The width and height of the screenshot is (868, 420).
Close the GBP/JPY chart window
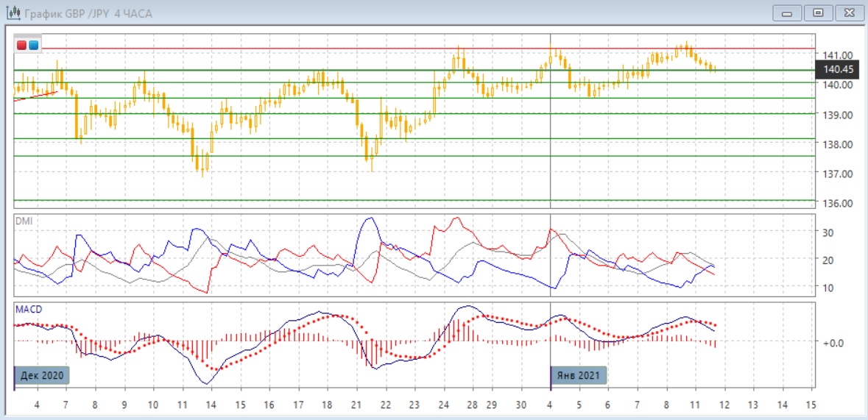(x=847, y=13)
